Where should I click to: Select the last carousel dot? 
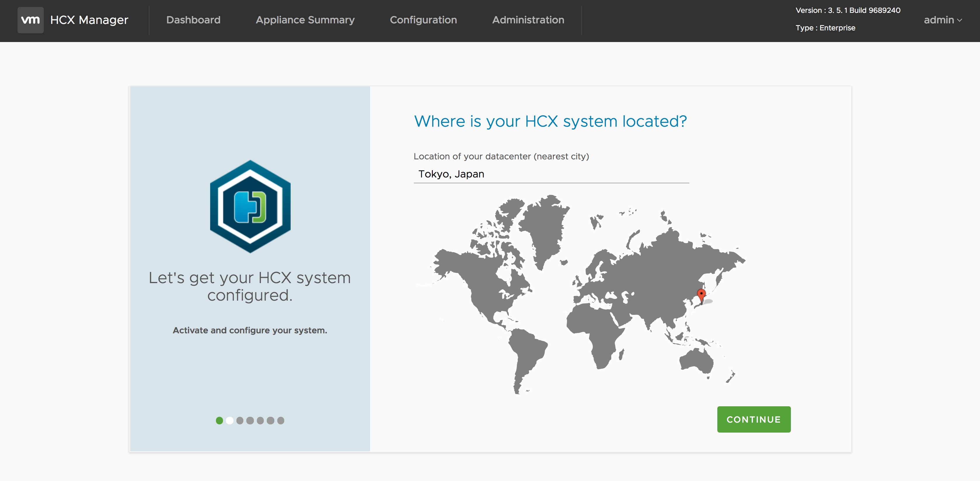(281, 421)
